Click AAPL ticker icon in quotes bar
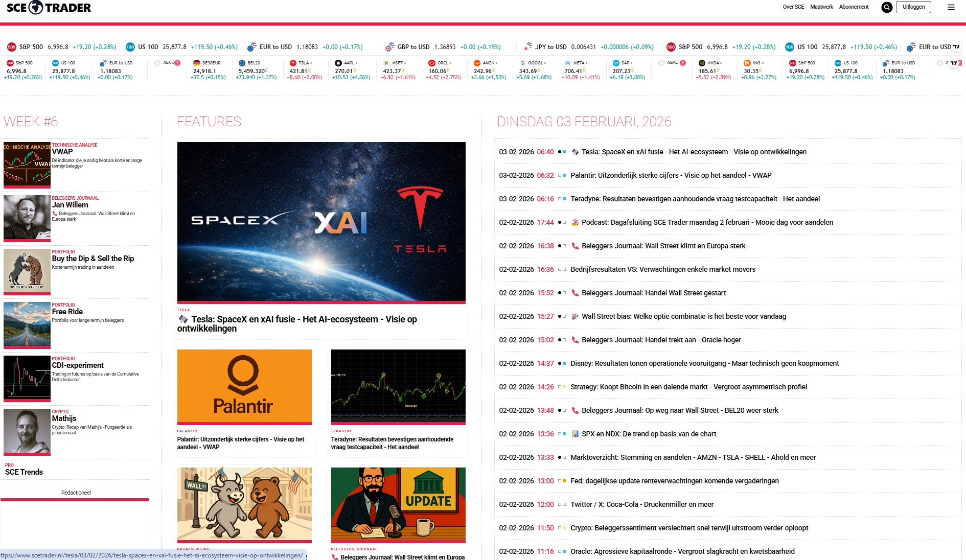 338,63
